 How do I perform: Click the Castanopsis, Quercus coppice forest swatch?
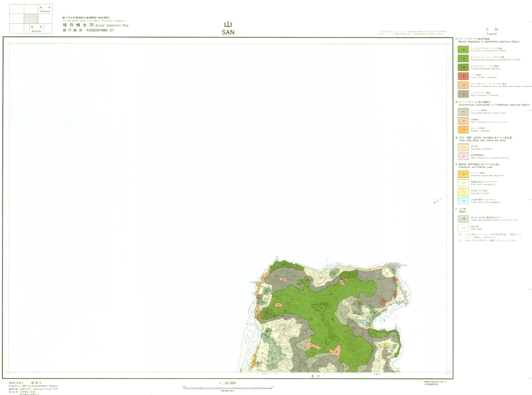tap(463, 112)
